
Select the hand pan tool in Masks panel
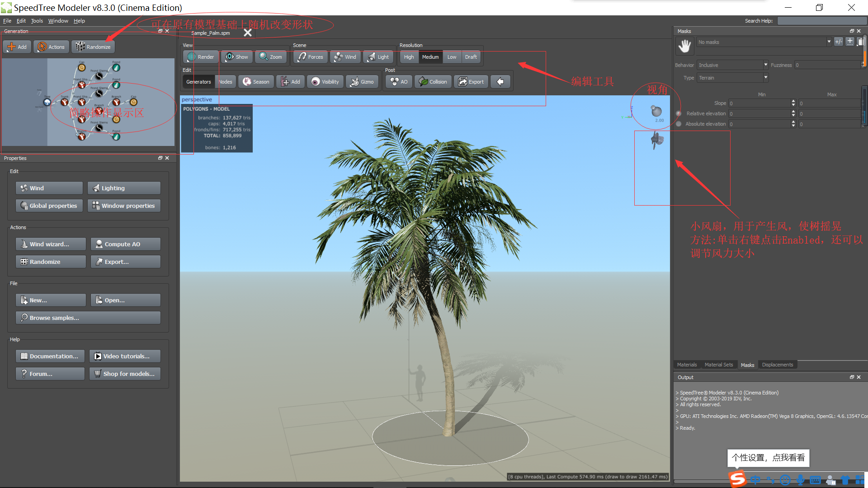[x=684, y=46]
